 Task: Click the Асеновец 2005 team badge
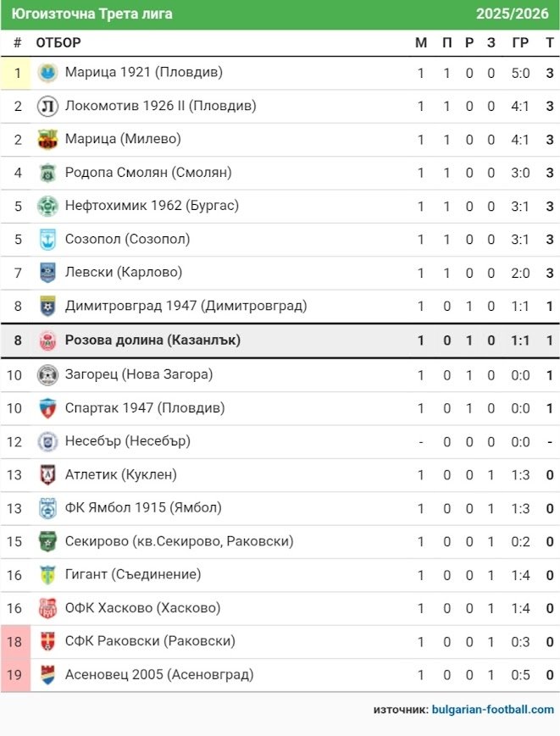47,675
